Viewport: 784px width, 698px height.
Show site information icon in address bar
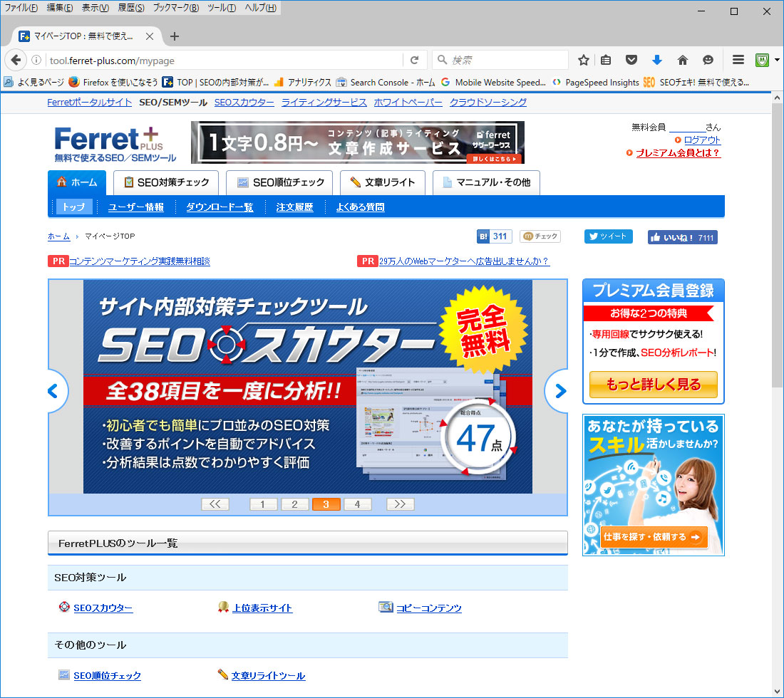[x=36, y=60]
